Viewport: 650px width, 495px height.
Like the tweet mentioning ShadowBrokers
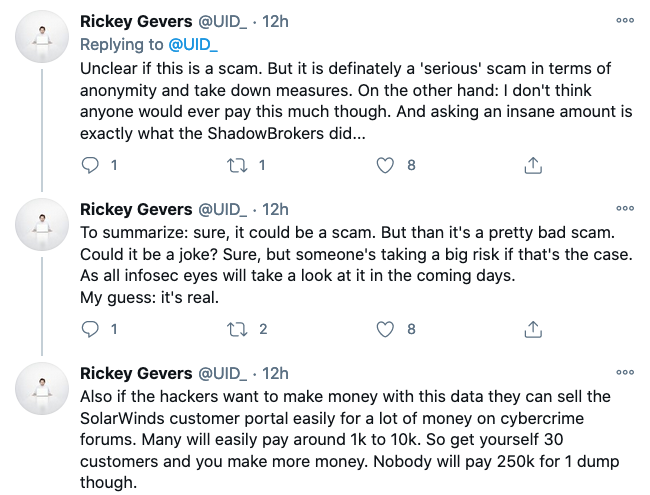pyautogui.click(x=385, y=165)
